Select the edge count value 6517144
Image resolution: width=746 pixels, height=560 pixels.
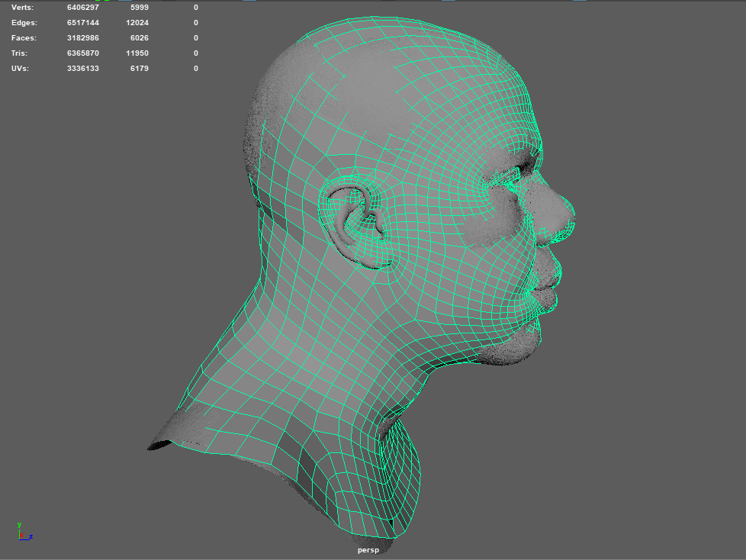coord(83,23)
